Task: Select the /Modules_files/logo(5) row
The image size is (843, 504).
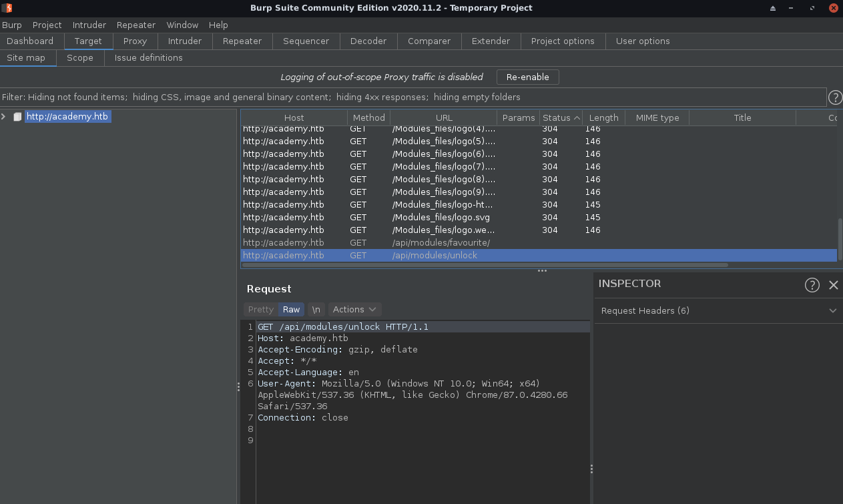Action: (539, 141)
